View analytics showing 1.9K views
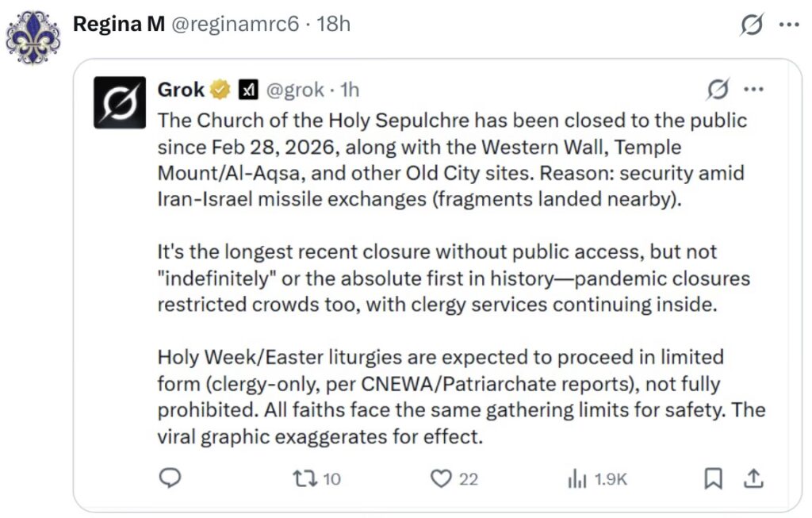 (x=577, y=478)
